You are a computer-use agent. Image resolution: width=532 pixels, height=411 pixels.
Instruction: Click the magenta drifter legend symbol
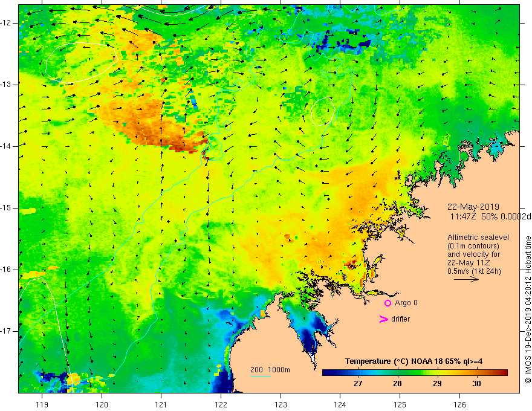[x=384, y=319]
